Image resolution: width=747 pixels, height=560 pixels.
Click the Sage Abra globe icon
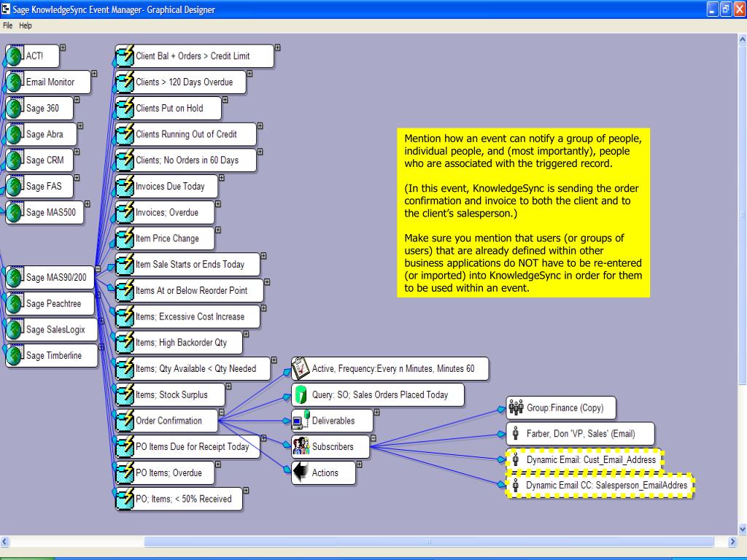click(x=15, y=135)
